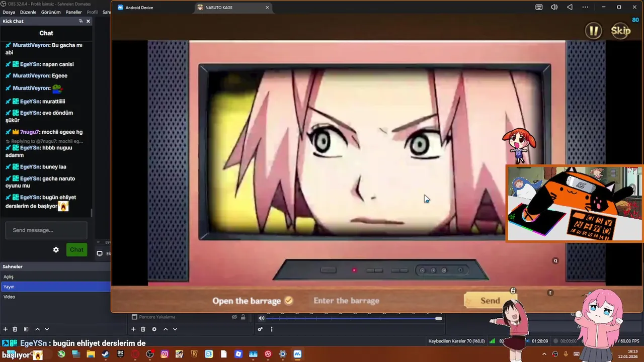This screenshot has height=362, width=644.
Task: Focus the Enter the barrage text field
Action: [x=346, y=301]
